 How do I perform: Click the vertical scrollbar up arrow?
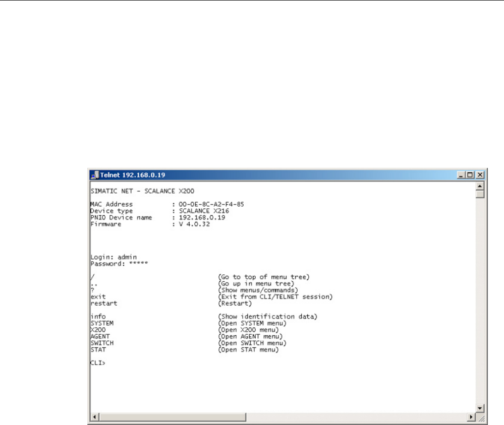coord(480,187)
